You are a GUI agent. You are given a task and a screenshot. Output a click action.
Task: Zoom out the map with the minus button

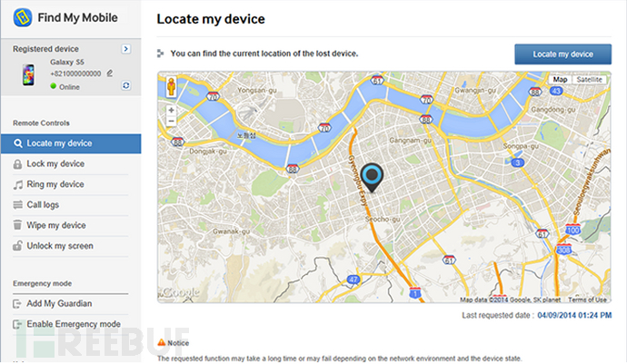(x=171, y=121)
